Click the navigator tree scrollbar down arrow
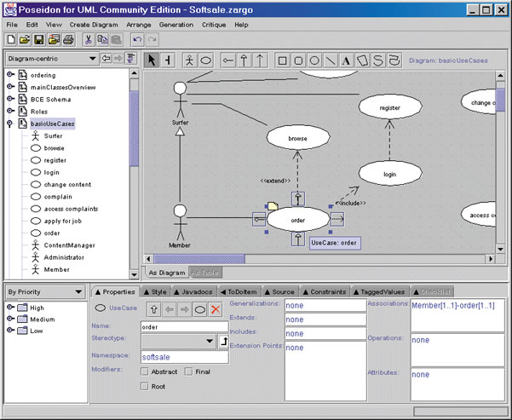The width and height of the screenshot is (512, 420). click(x=135, y=274)
